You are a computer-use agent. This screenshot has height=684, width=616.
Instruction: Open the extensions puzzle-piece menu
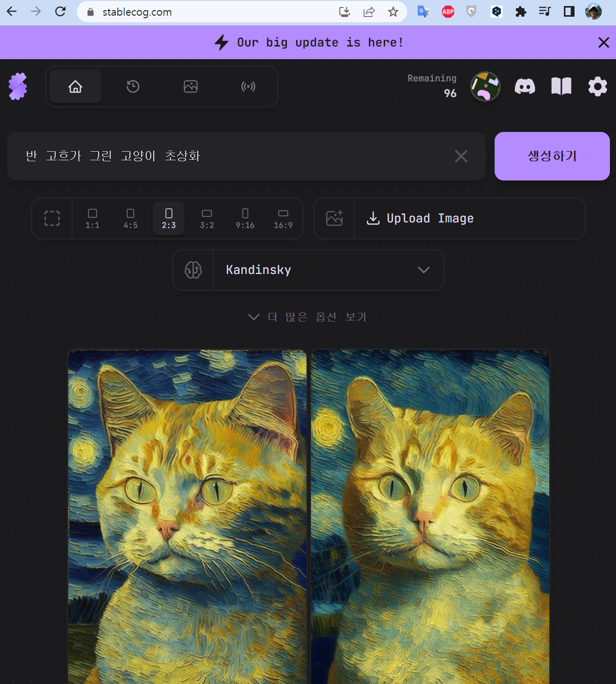point(521,12)
